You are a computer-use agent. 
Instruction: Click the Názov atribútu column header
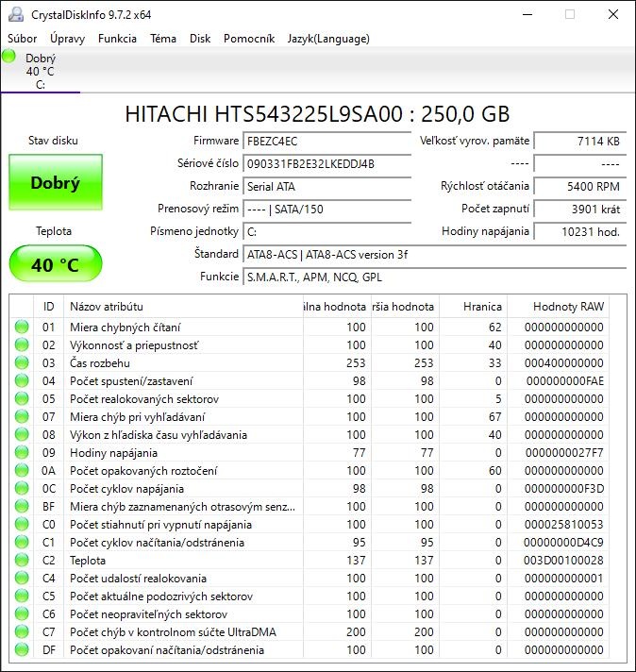click(183, 307)
